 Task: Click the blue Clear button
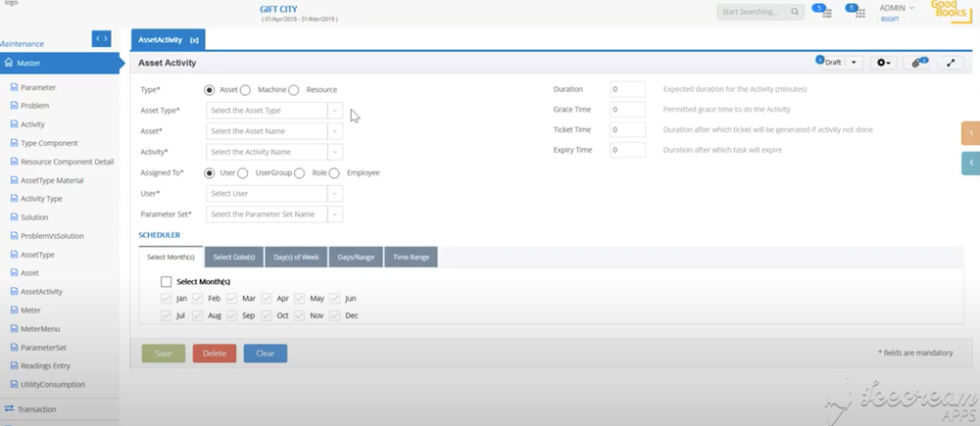(x=265, y=354)
